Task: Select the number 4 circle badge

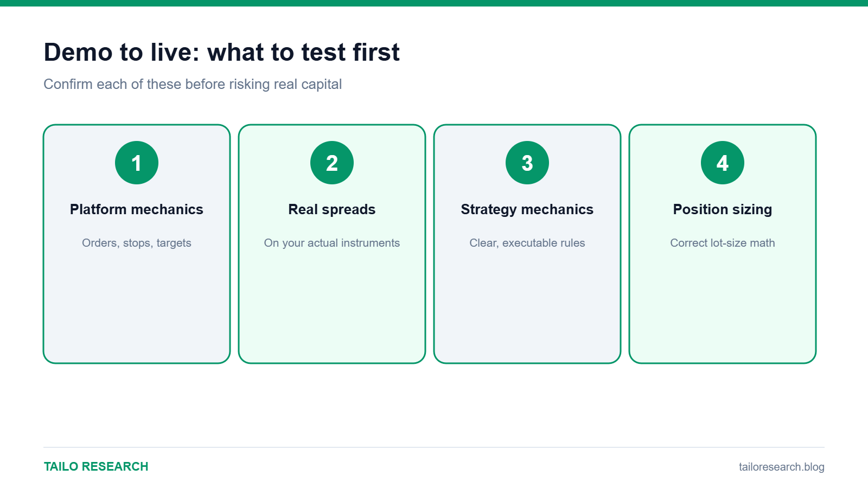Action: tap(723, 163)
